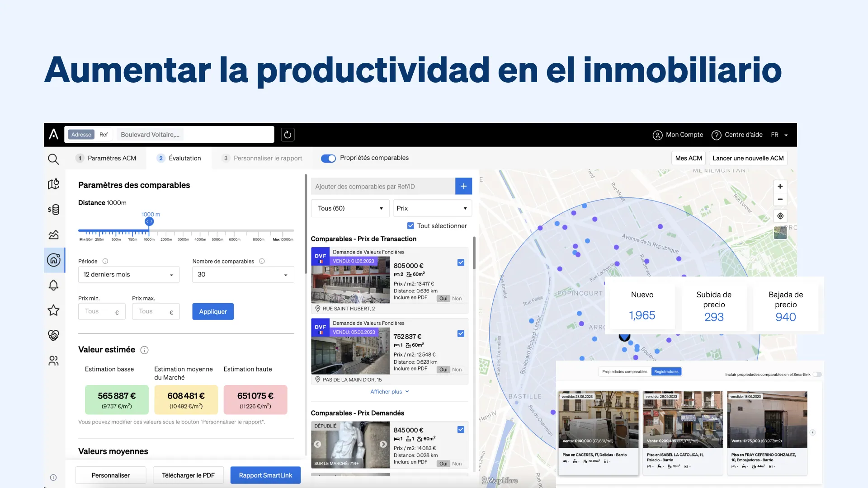Switch to Personnaliser le rapport tab
The width and height of the screenshot is (868, 488).
(262, 158)
